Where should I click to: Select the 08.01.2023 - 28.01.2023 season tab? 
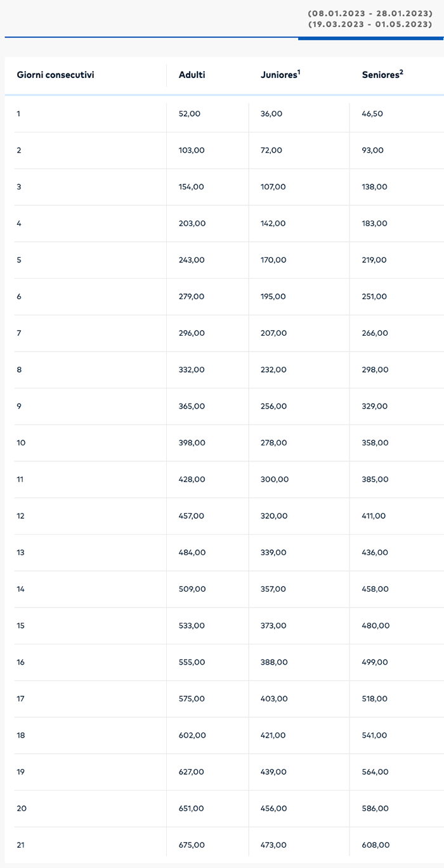pos(370,13)
